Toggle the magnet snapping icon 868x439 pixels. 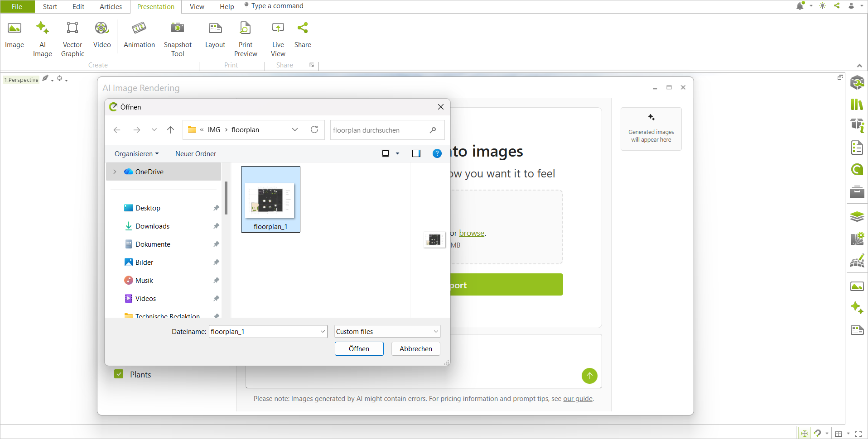click(x=817, y=433)
